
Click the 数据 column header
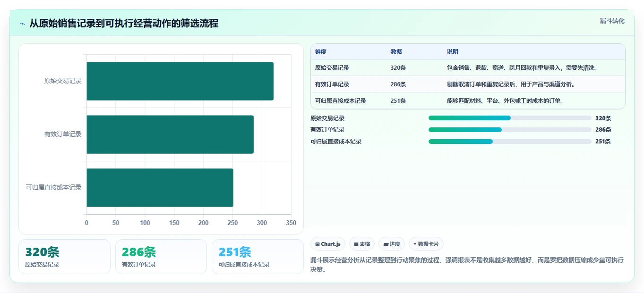(x=396, y=52)
